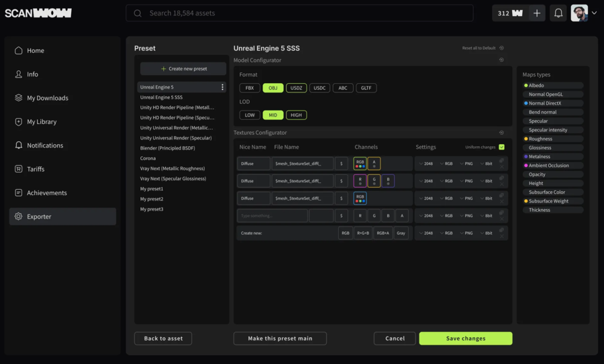Focus the Search 18,584 assets field
This screenshot has height=364, width=604.
(x=300, y=13)
